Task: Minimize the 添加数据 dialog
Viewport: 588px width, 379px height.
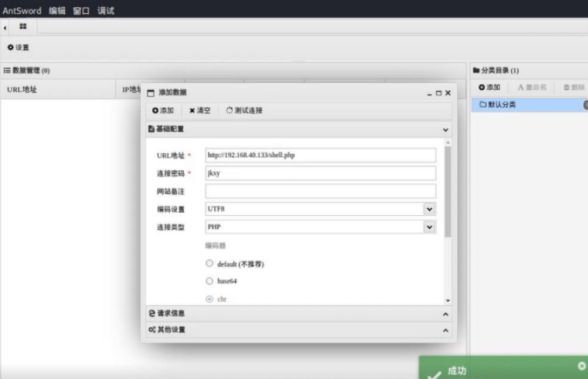Action: 430,93
